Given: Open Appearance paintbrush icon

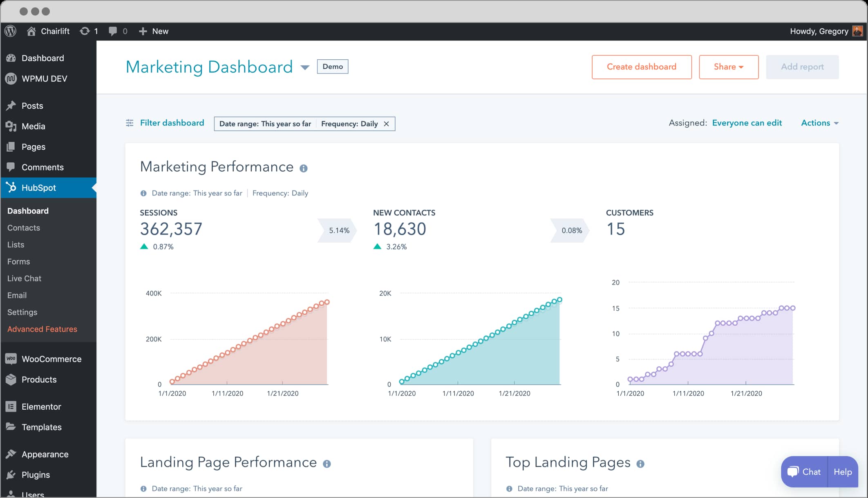Looking at the screenshot, I should (11, 454).
